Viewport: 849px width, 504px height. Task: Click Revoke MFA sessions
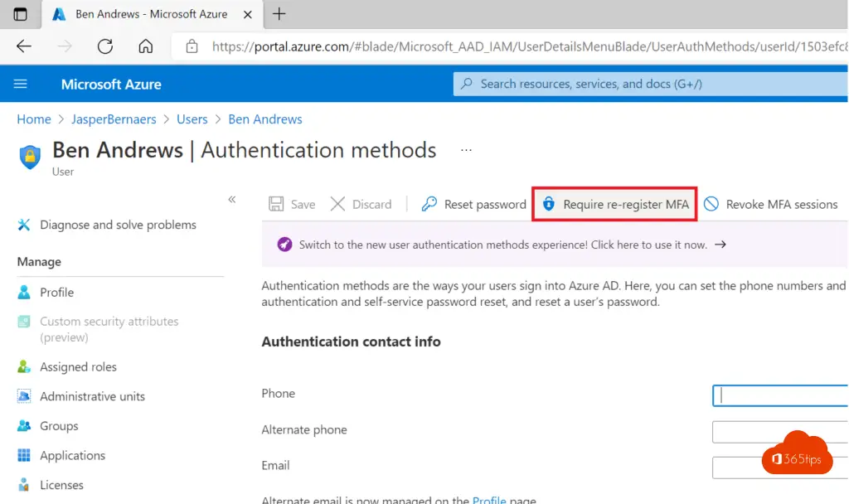click(770, 204)
